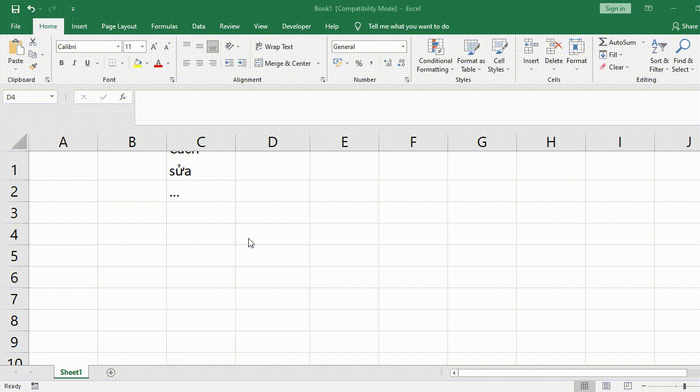Click the Sign in button
Screen dimensions: 700x392
615,8
